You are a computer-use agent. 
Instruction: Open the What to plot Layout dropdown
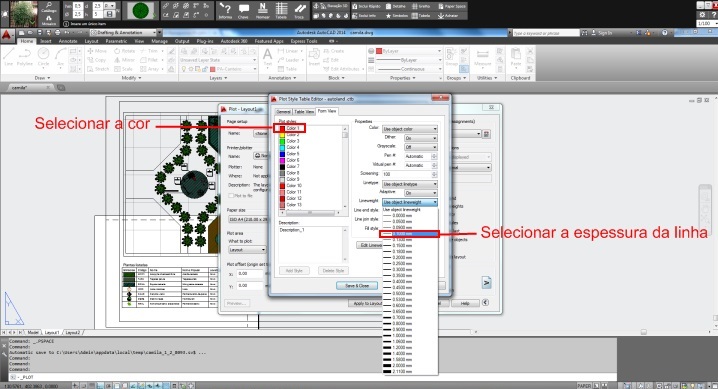(247, 250)
